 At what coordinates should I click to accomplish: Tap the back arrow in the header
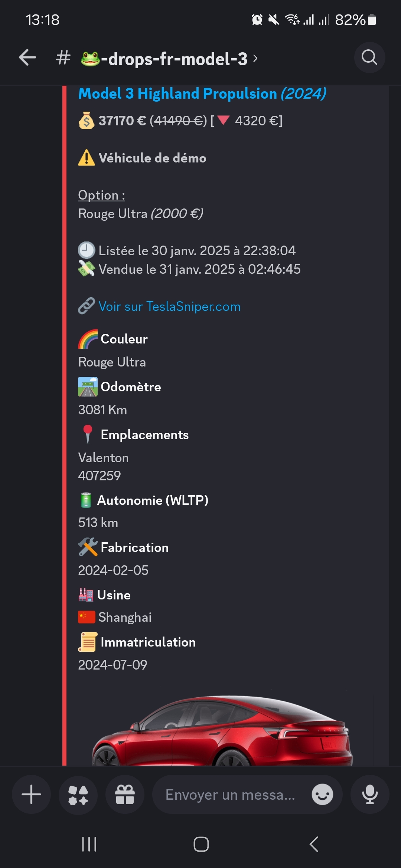point(27,57)
